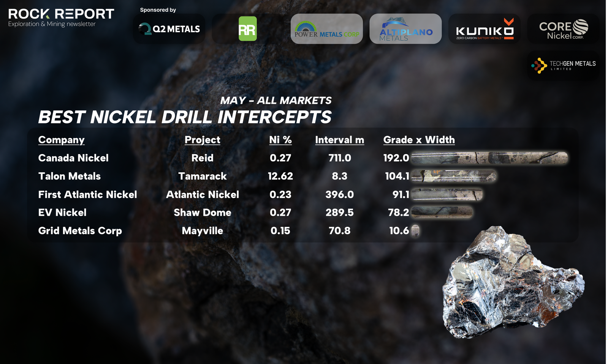608x364 pixels.
Task: Click the Best Nickel Drill Intercepts title
Action: tap(185, 117)
